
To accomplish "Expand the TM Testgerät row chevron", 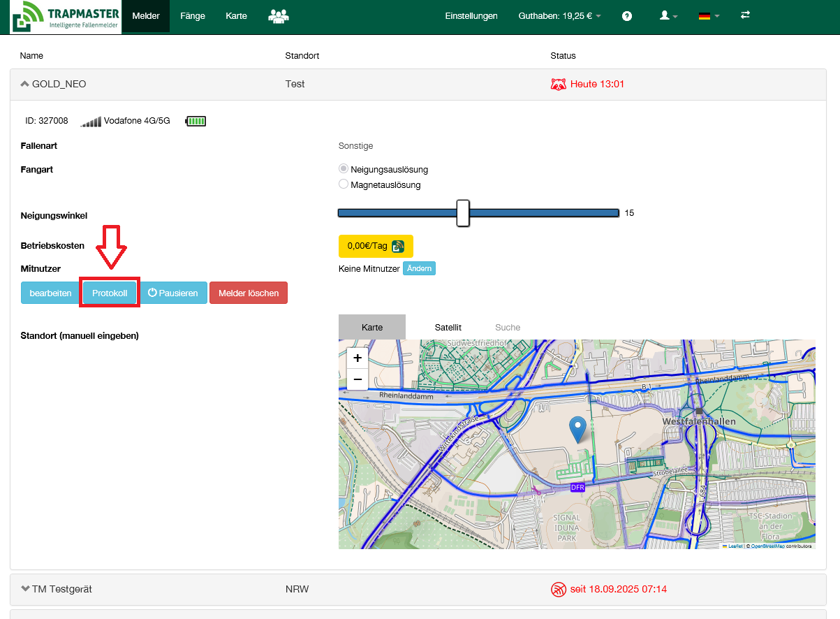I will click(26, 589).
